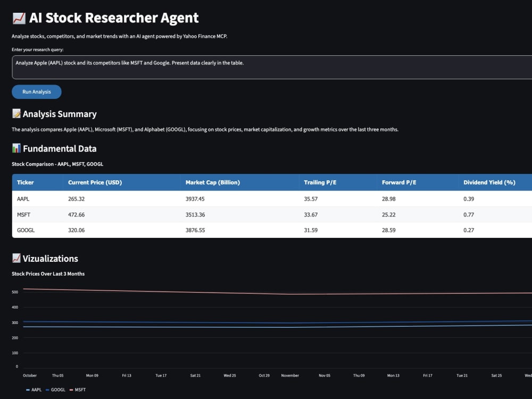
Task: Click dividend yield value 0.27
Action: (x=469, y=230)
